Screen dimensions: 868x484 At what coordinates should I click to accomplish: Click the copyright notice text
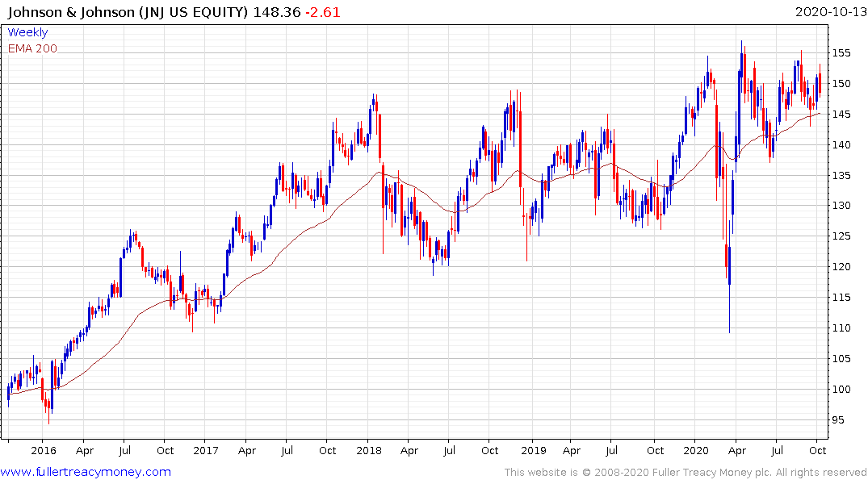pyautogui.click(x=686, y=473)
